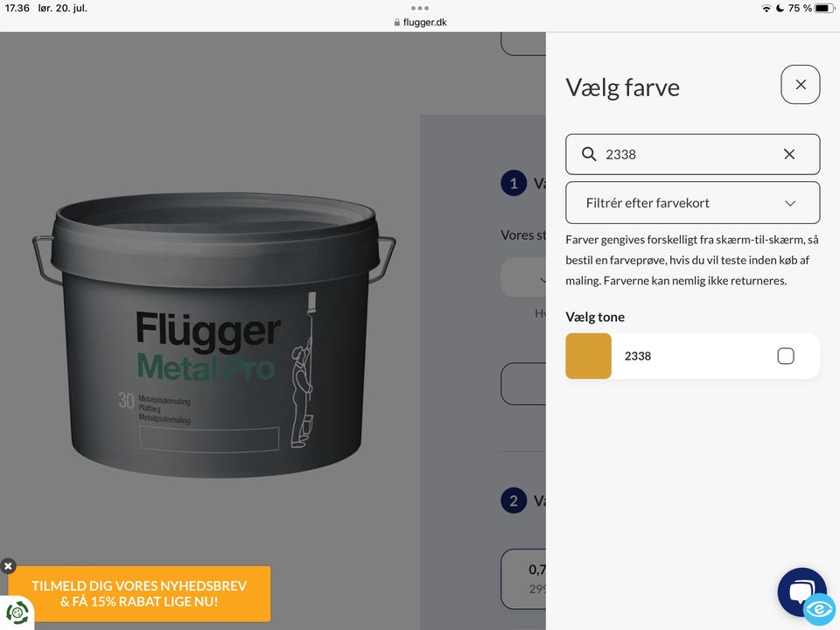Click the Flügger Metal Pro bucket image
The width and height of the screenshot is (840, 630).
point(213,335)
